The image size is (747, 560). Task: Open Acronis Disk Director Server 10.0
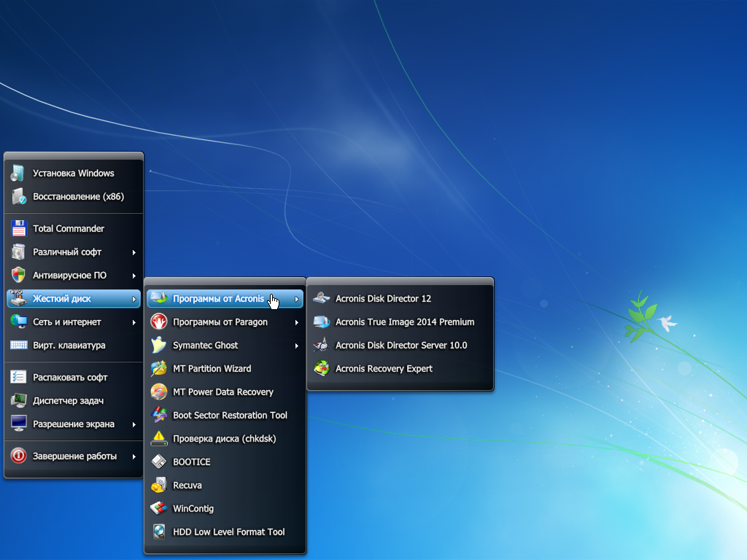pos(400,345)
